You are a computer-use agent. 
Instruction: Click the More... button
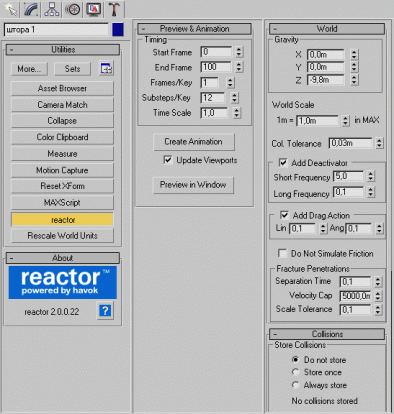tap(29, 69)
